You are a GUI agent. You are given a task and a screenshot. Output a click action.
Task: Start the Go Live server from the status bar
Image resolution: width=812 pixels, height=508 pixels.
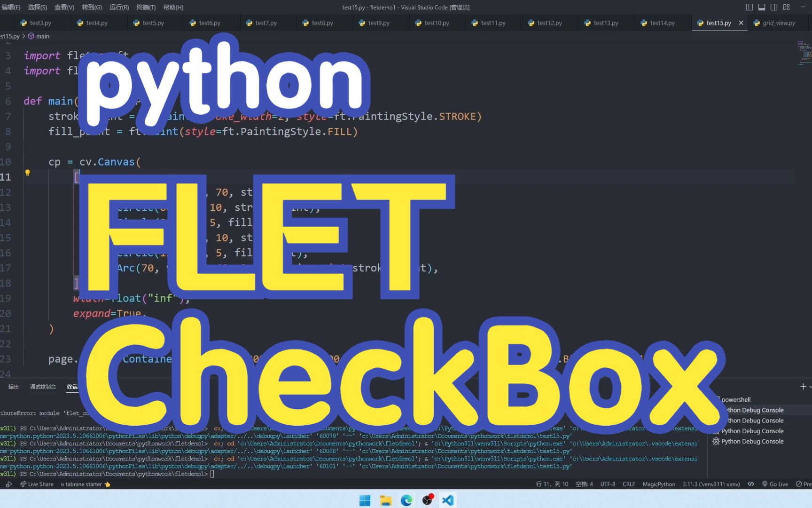775,484
